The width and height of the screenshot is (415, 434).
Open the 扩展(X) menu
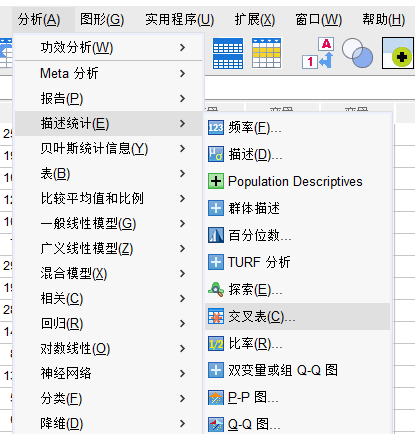pos(255,20)
